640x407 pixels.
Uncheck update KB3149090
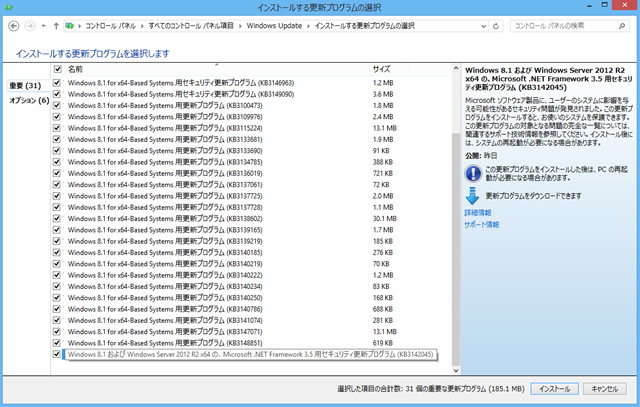point(57,94)
